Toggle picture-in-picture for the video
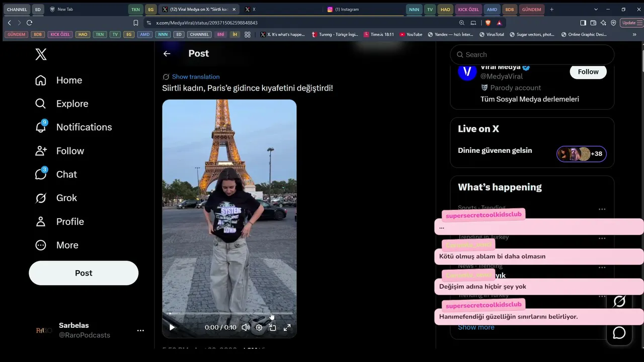 tap(273, 327)
